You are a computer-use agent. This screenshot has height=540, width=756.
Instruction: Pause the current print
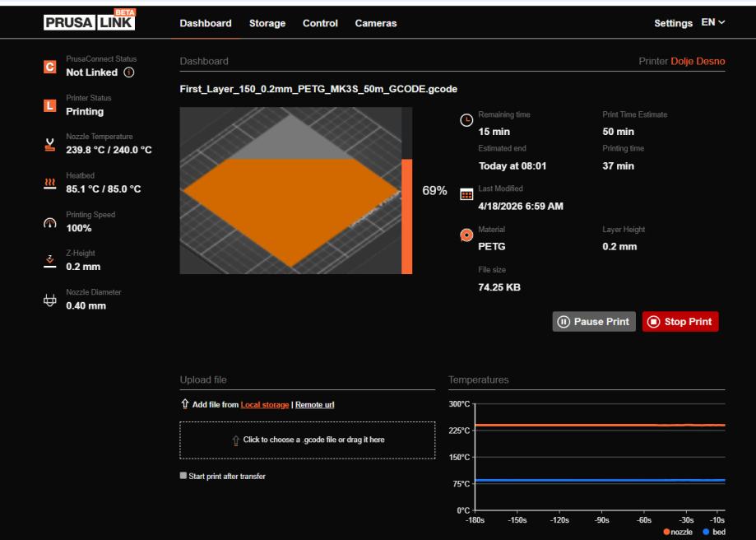coord(593,321)
